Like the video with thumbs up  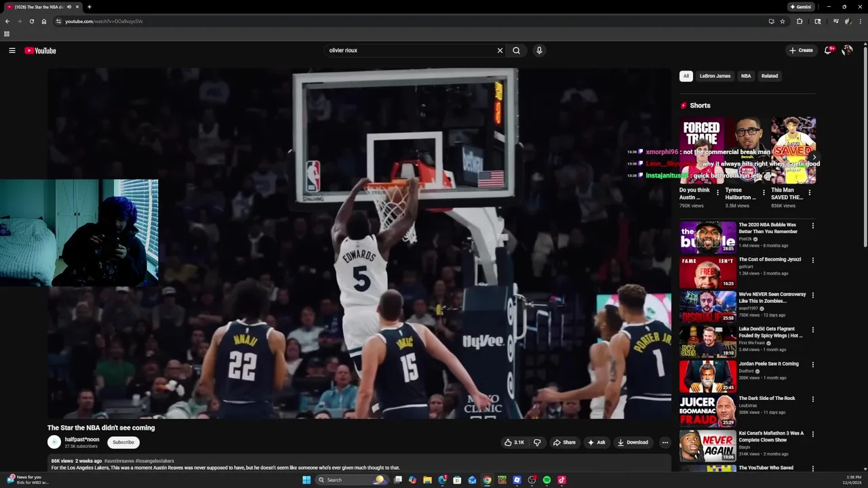point(514,443)
